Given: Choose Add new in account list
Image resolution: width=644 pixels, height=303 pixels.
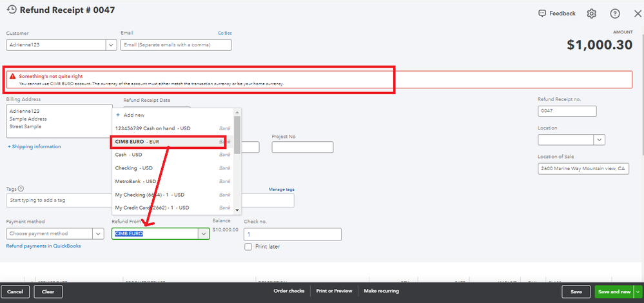Looking at the screenshot, I should [173, 115].
